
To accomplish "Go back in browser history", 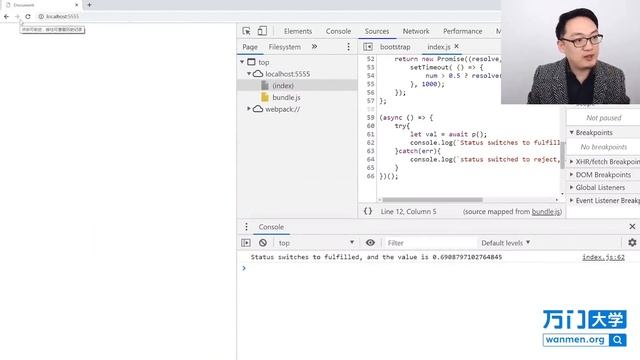I will click(x=7, y=16).
